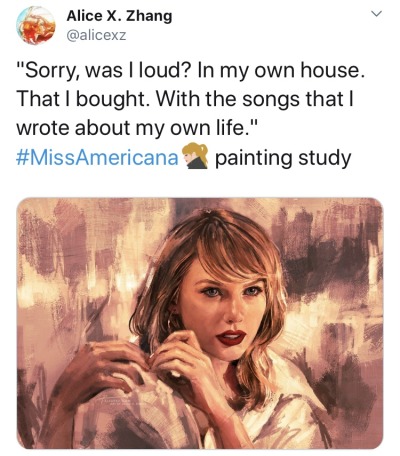
Task: Open Alice X. Zhang's profile avatar
Action: 36,25
